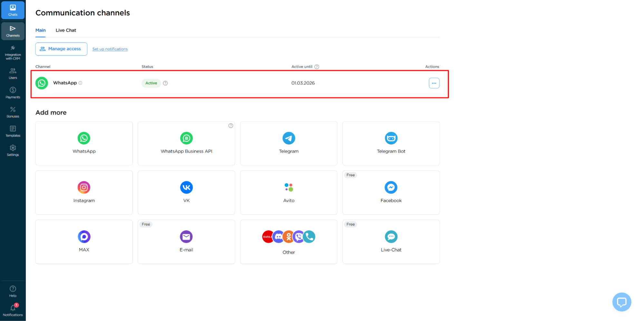The height and width of the screenshot is (321, 644).
Task: Add an E-mail channel
Action: coord(186,242)
